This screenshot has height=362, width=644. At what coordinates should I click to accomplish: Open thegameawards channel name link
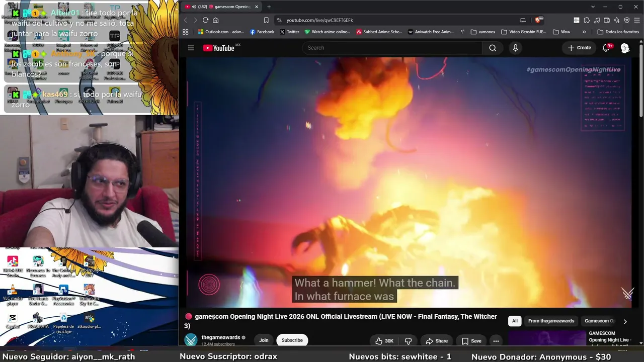pyautogui.click(x=220, y=337)
